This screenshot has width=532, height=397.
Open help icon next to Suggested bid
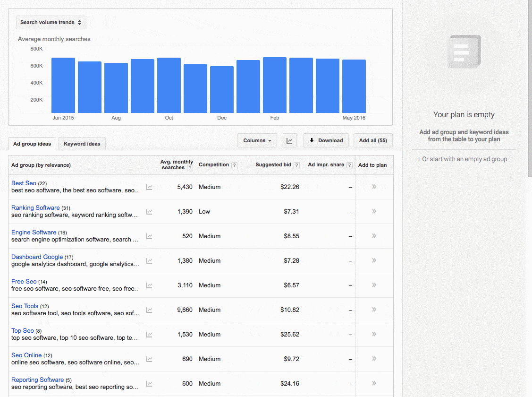pos(296,165)
